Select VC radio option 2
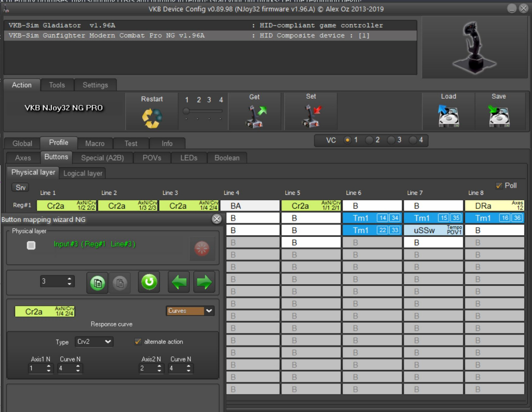The image size is (532, 412). click(369, 140)
